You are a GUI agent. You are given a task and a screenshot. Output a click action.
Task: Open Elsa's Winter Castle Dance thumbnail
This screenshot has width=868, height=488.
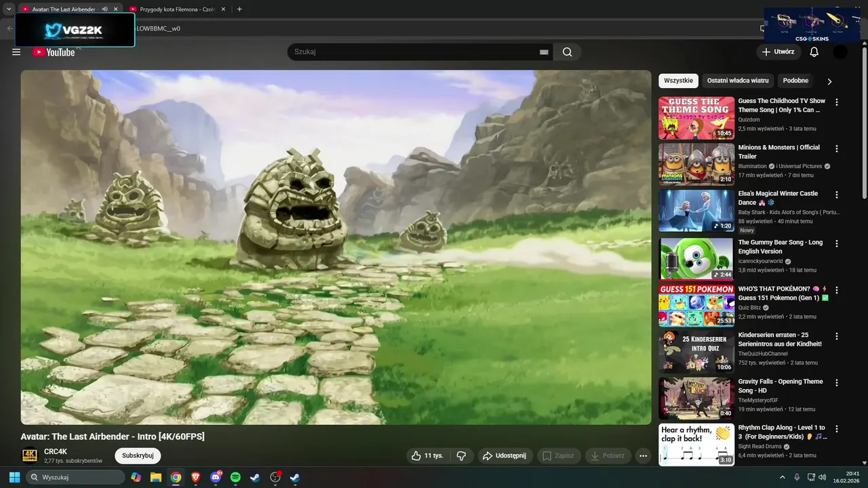coord(696,211)
